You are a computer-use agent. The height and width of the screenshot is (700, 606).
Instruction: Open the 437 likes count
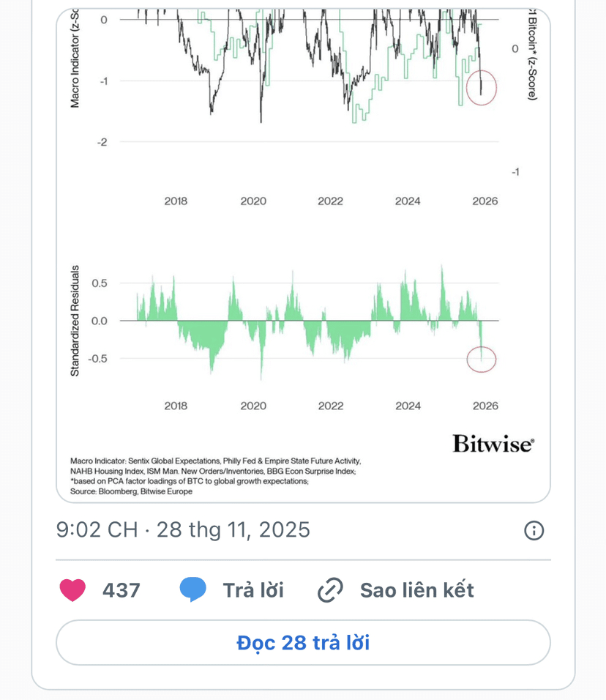pos(121,590)
